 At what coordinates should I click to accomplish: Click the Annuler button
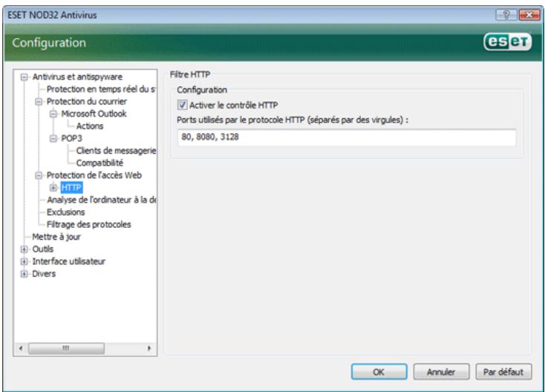(441, 372)
